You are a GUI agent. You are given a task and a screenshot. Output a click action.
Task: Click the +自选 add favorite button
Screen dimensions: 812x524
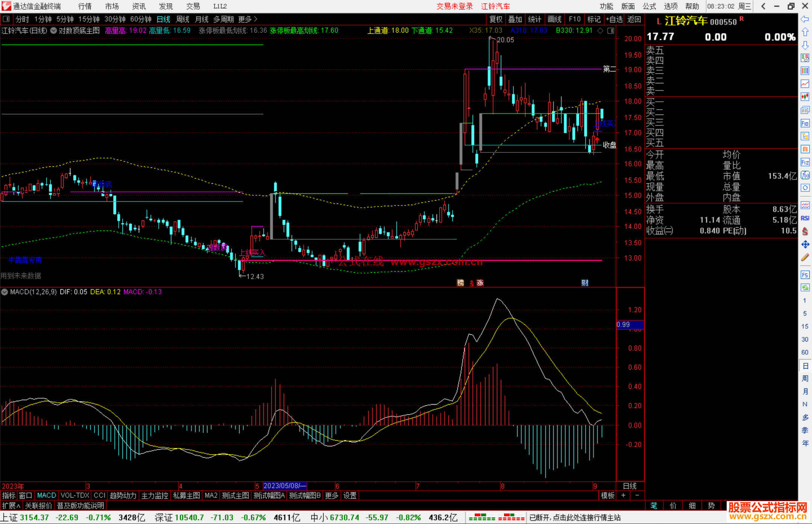pos(614,19)
